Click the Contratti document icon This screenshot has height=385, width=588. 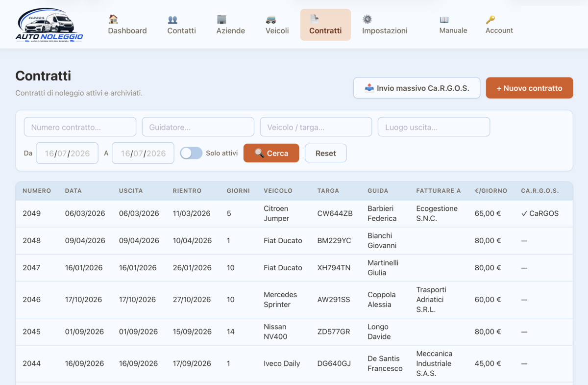[x=314, y=19]
